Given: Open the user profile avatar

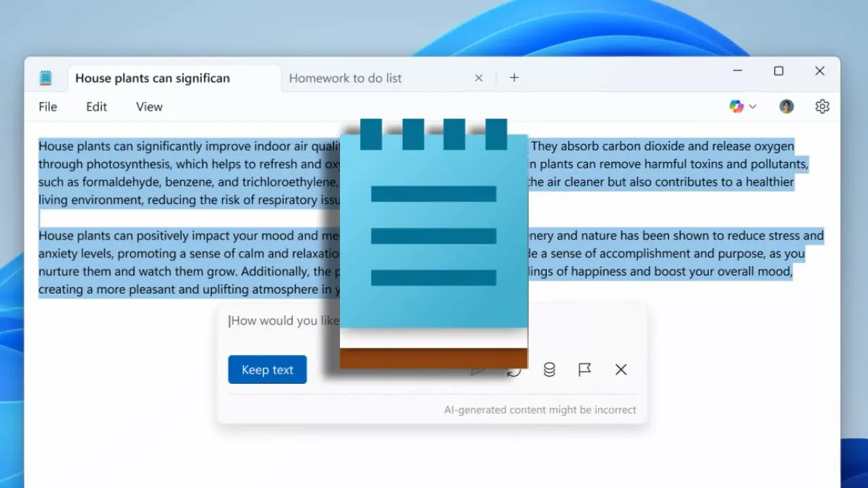Looking at the screenshot, I should pyautogui.click(x=786, y=107).
